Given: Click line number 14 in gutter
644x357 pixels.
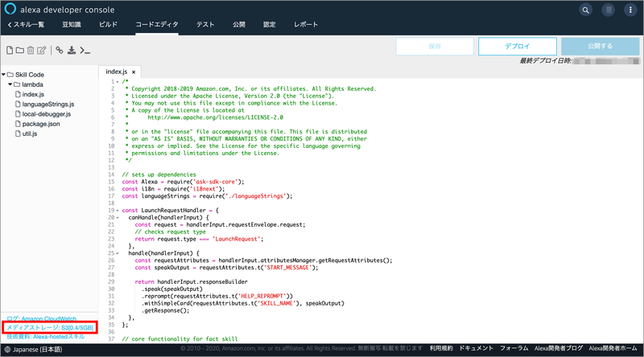Looking at the screenshot, I should point(111,174).
